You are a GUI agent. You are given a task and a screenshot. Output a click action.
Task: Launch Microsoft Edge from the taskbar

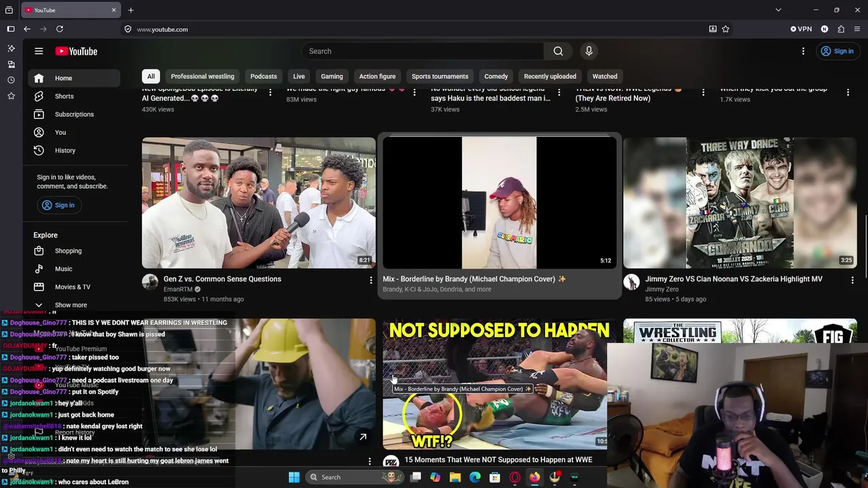475,477
